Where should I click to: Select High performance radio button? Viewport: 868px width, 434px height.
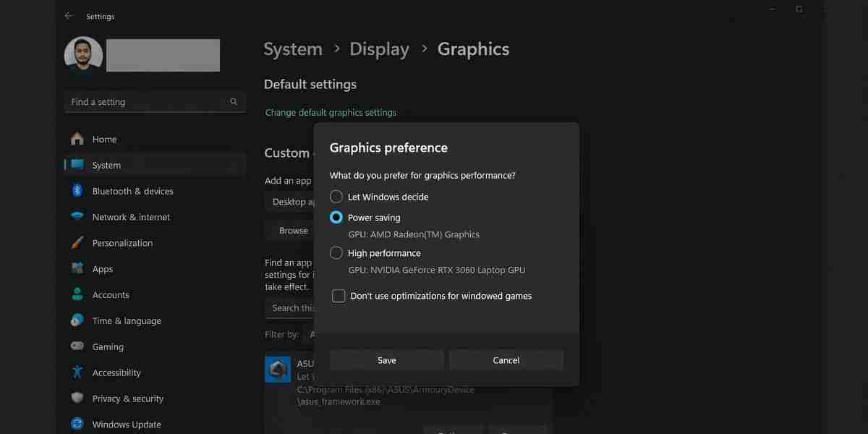(x=336, y=253)
